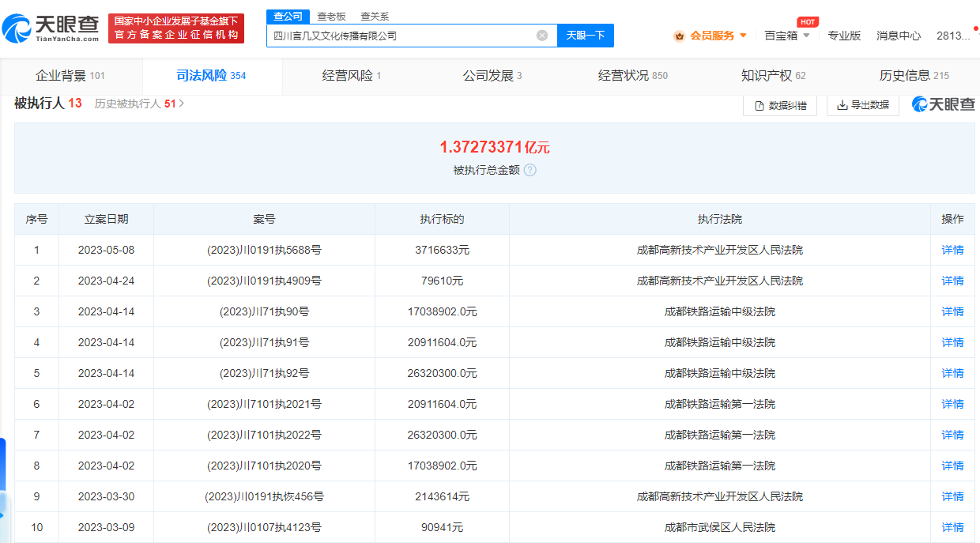Open 详情 for case 川7101执2020号
The width and height of the screenshot is (980, 543).
952,466
